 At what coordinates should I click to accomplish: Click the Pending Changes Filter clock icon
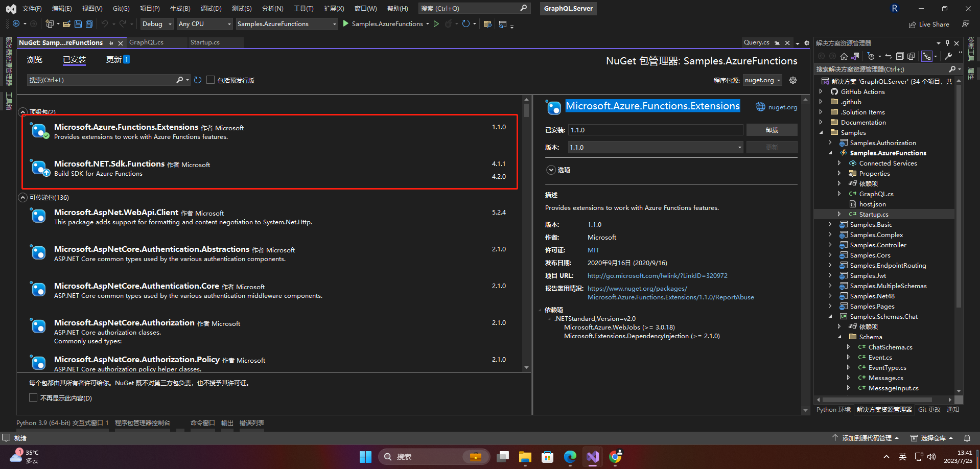pos(871,56)
